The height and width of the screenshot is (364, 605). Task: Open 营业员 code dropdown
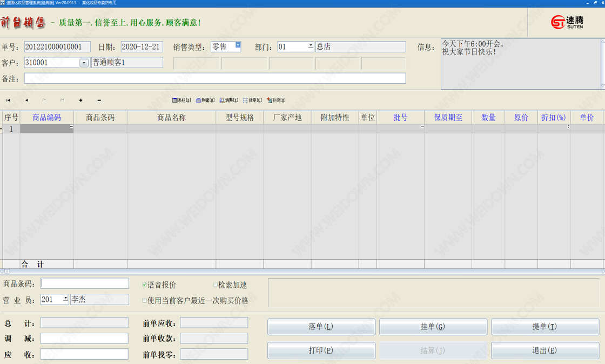point(65,298)
